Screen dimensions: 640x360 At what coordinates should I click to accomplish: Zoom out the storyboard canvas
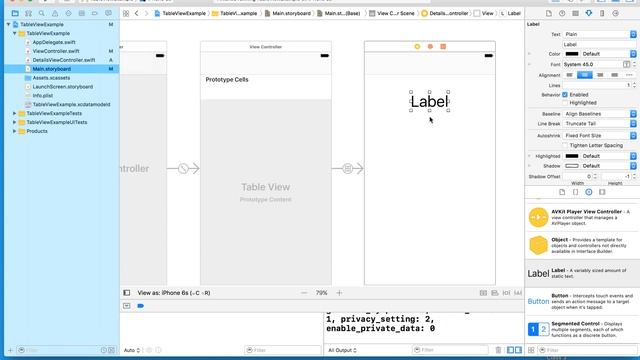pos(304,293)
